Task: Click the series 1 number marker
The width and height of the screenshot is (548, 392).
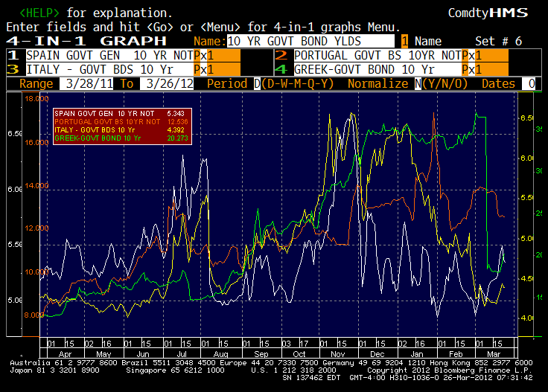Action: click(x=12, y=55)
